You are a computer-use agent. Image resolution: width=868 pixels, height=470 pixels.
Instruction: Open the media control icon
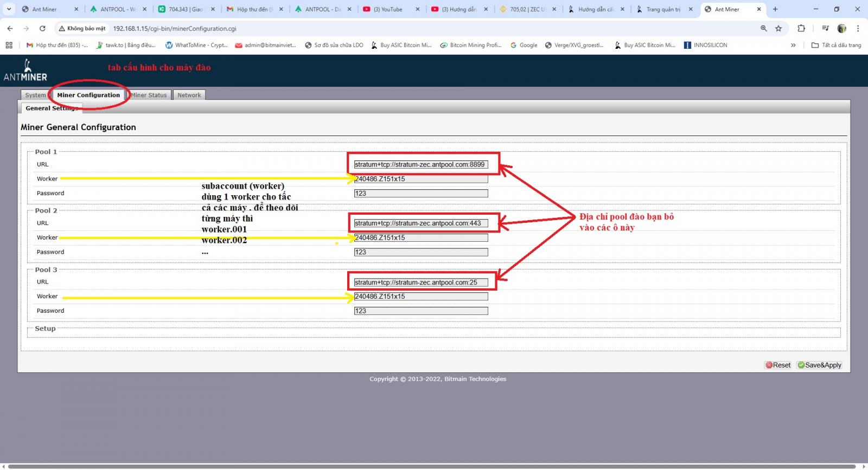click(825, 28)
